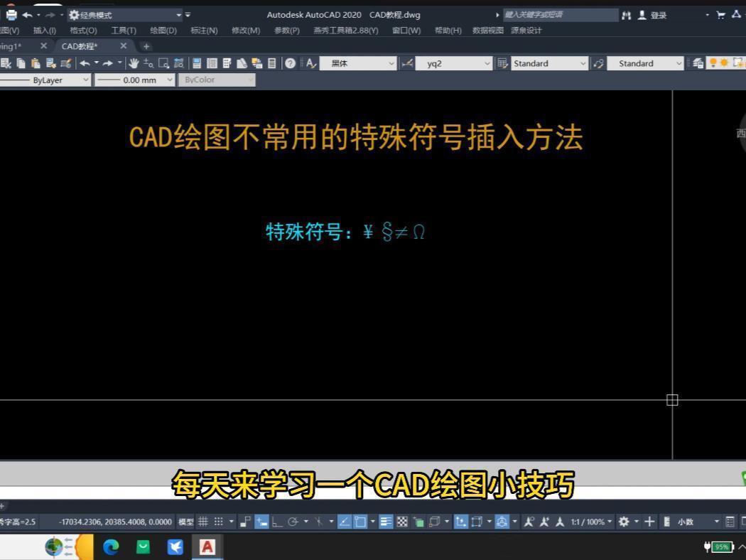This screenshot has width=746, height=560.
Task: Select the Pan tool in the toolbar
Action: tap(134, 63)
